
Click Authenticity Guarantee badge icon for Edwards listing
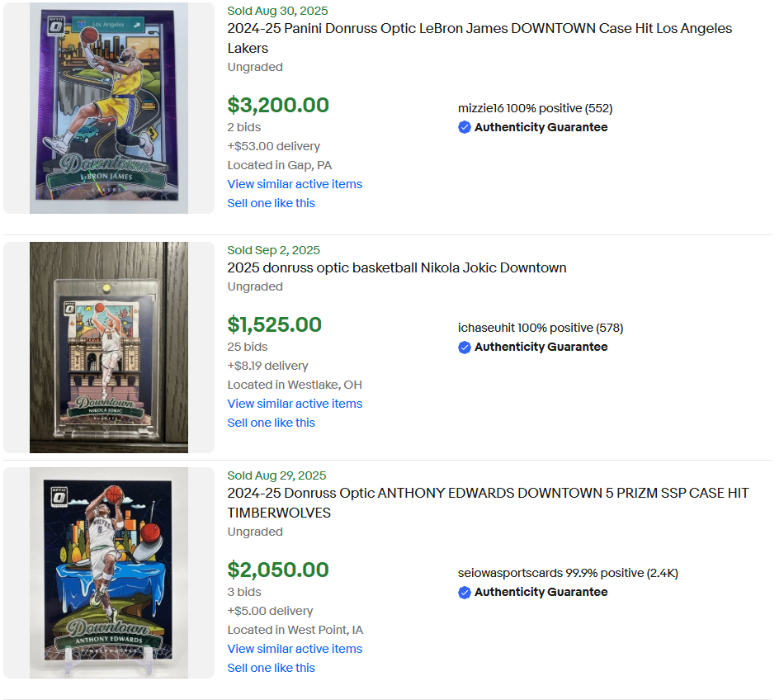[x=465, y=592]
